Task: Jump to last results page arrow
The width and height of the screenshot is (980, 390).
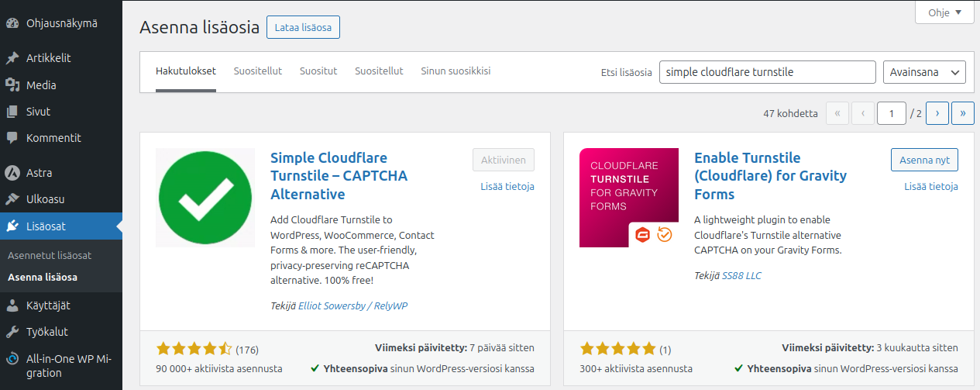Action: click(x=963, y=113)
